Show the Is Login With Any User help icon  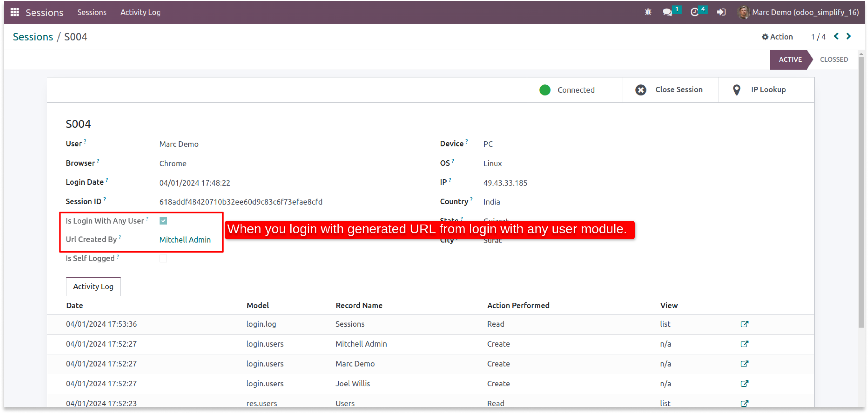147,219
